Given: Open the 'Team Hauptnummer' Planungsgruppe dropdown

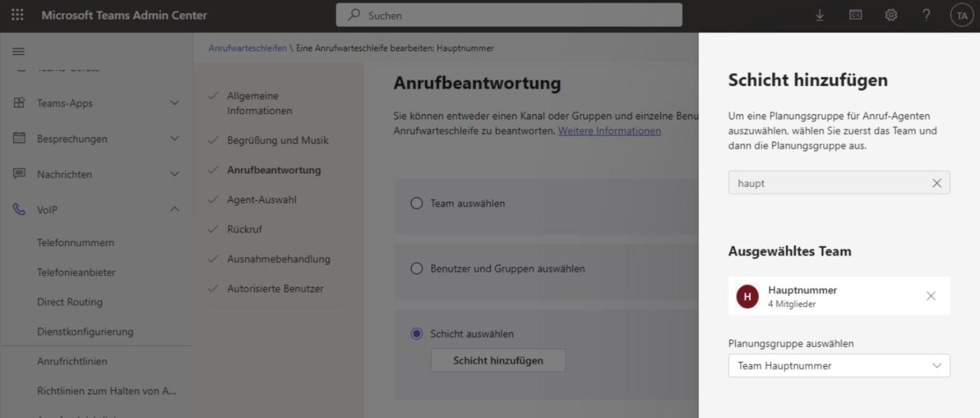Looking at the screenshot, I should tap(839, 365).
